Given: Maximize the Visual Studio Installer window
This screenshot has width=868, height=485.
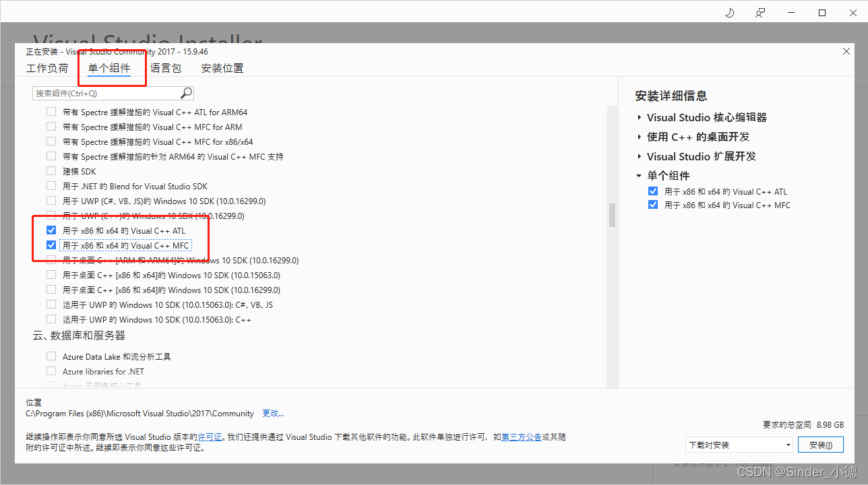Looking at the screenshot, I should pos(822,13).
